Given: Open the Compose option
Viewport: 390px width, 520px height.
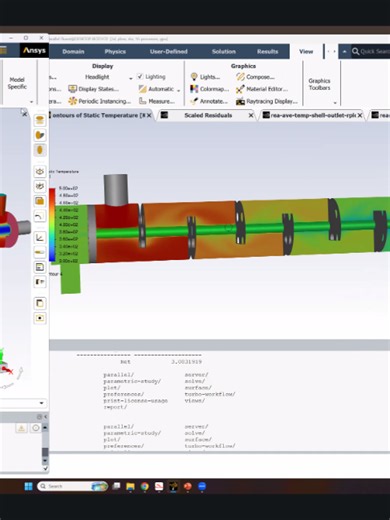Looking at the screenshot, I should tap(255, 77).
